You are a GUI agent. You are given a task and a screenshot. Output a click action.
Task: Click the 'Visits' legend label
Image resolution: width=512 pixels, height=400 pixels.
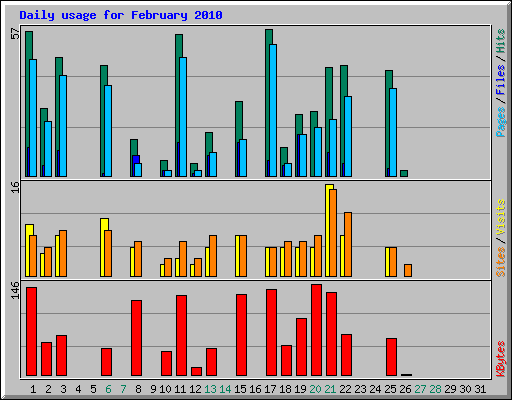click(x=500, y=217)
